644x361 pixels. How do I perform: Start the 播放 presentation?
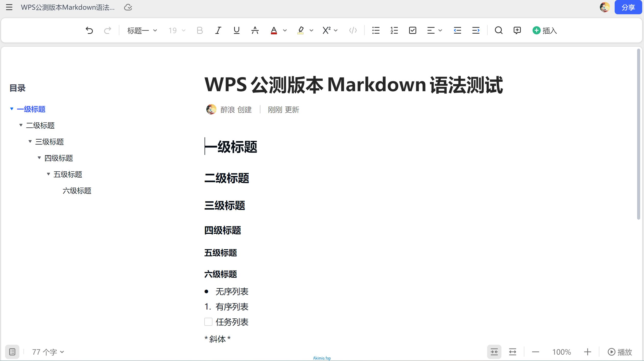tap(620, 352)
